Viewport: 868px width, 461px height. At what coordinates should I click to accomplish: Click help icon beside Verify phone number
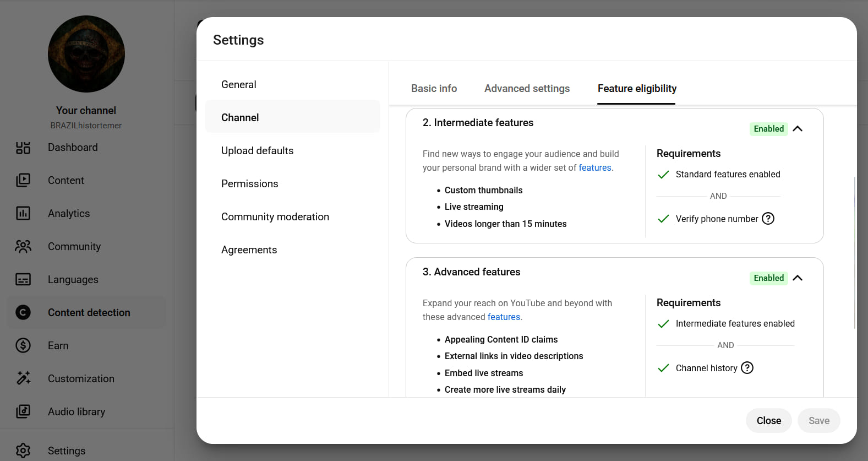pos(768,219)
